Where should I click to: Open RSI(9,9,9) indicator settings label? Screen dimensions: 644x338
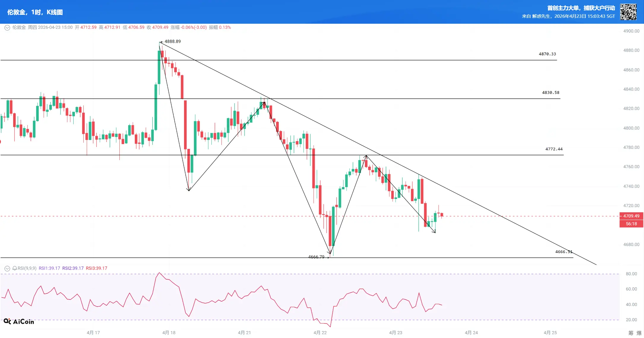[27, 268]
